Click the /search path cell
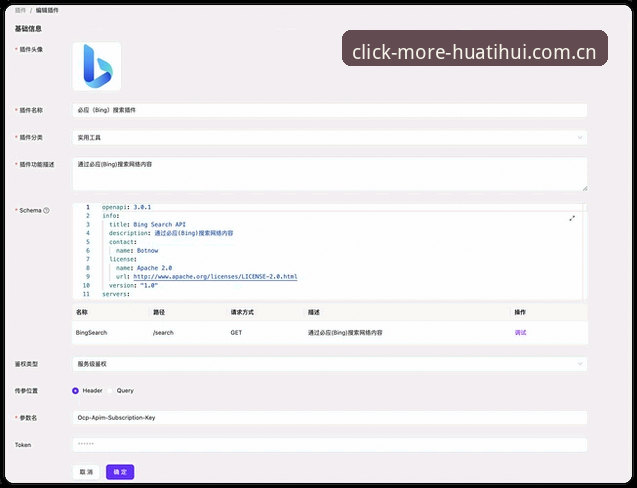 (163, 332)
